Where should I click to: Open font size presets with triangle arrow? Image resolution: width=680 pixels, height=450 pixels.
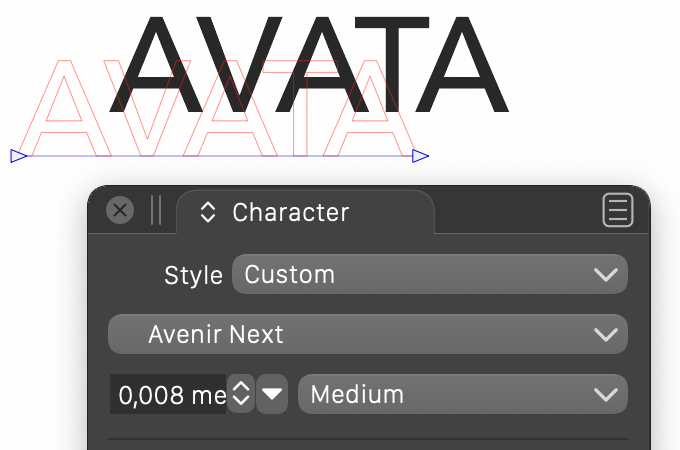click(272, 394)
